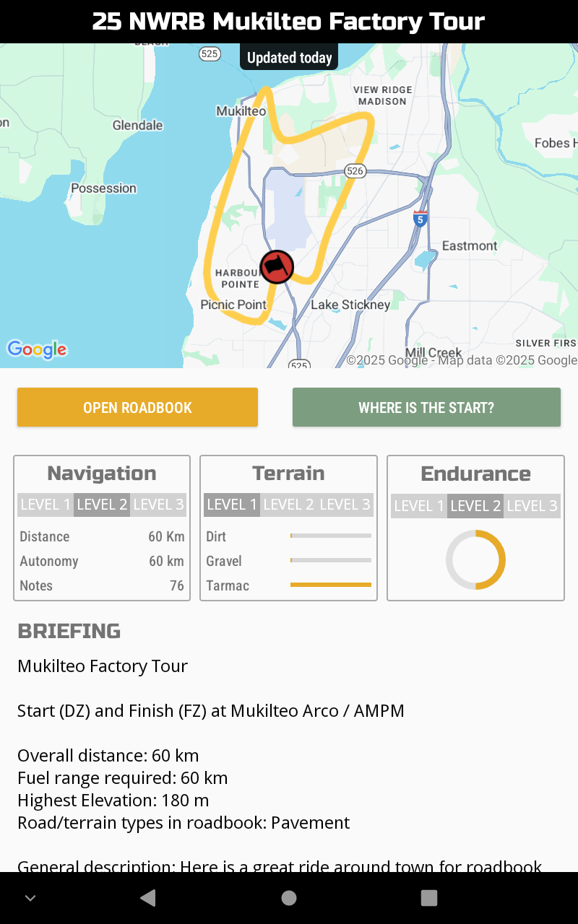This screenshot has width=578, height=924.
Task: Click the Terrain card heading
Action: (288, 474)
